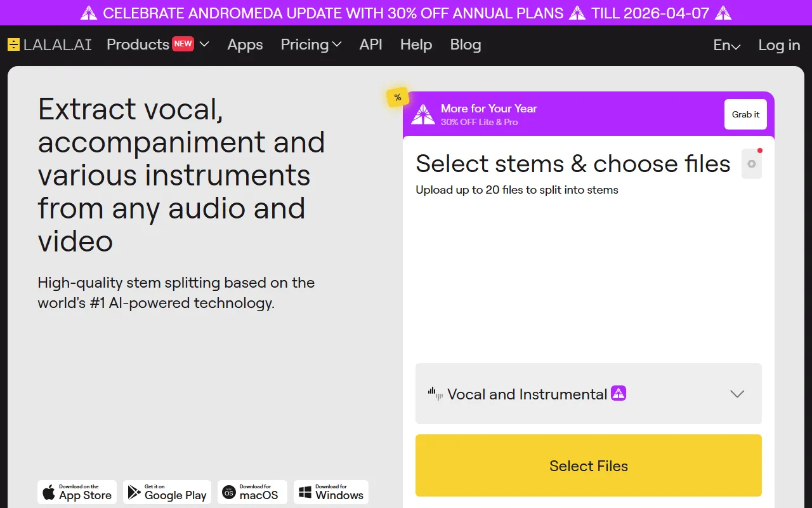The image size is (812, 508).
Task: Click the yellow percent discount badge
Action: pos(397,97)
